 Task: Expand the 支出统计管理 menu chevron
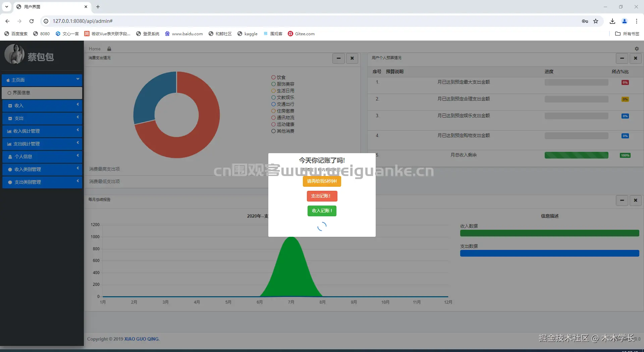(x=77, y=143)
